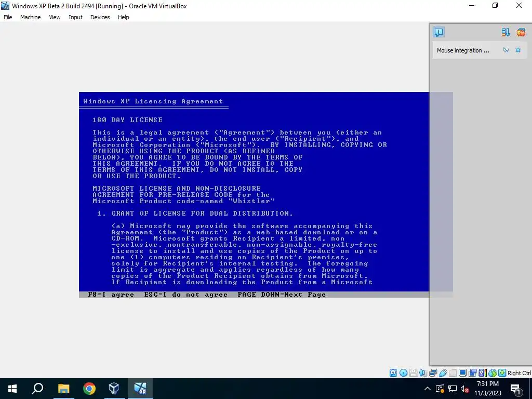This screenshot has width=532, height=399.
Task: Open the Devices menu
Action: 100,17
